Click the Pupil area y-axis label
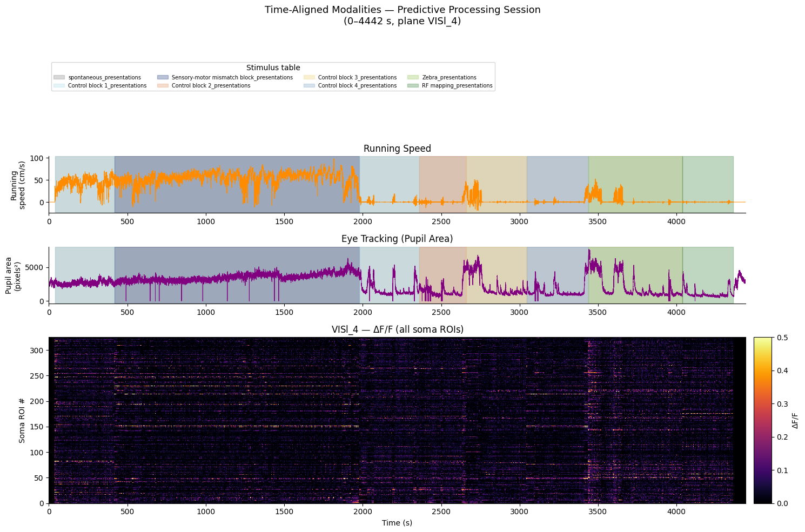This screenshot has width=805, height=532. 14,275
